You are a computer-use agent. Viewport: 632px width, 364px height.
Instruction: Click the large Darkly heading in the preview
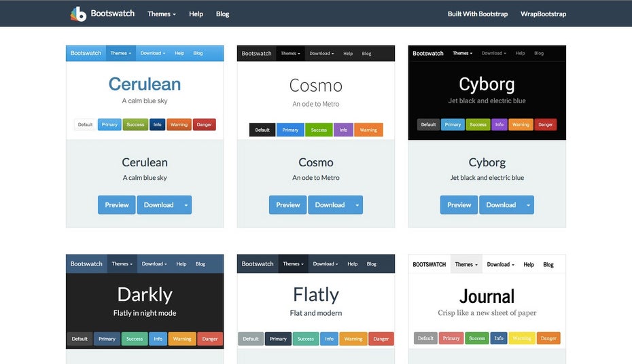tap(145, 295)
